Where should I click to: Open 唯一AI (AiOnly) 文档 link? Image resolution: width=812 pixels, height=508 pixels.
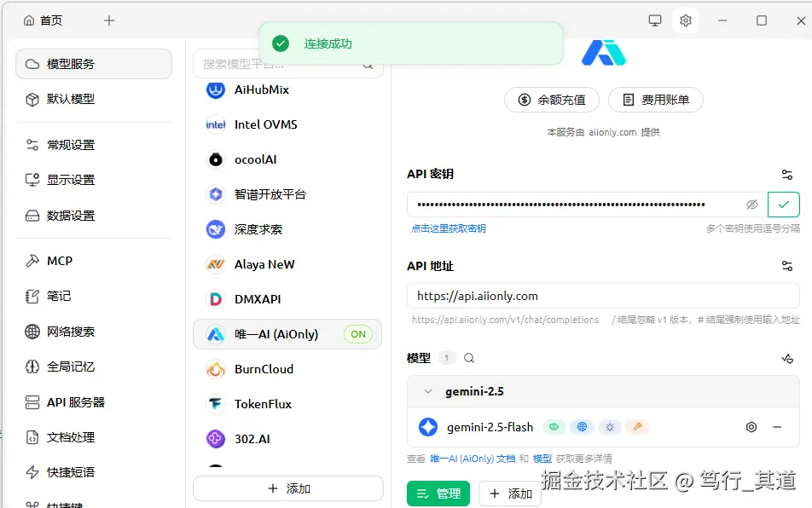(x=473, y=459)
